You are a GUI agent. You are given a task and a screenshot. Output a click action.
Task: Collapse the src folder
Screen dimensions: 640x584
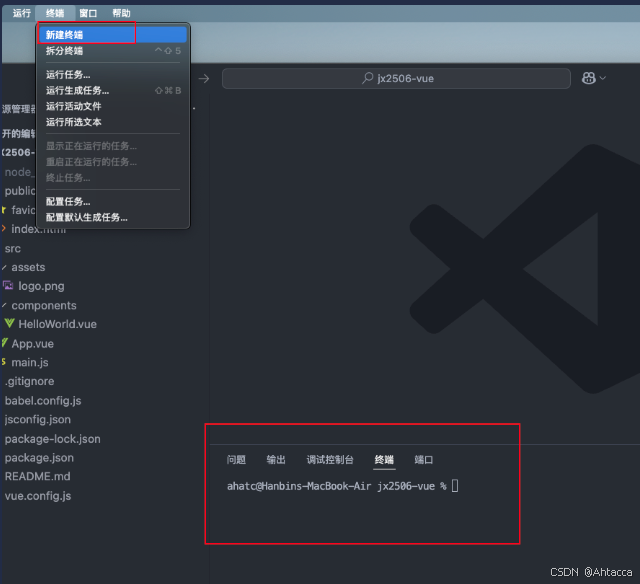13,249
